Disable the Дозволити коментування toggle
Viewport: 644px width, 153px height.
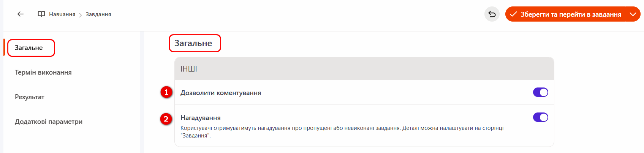pyautogui.click(x=540, y=92)
